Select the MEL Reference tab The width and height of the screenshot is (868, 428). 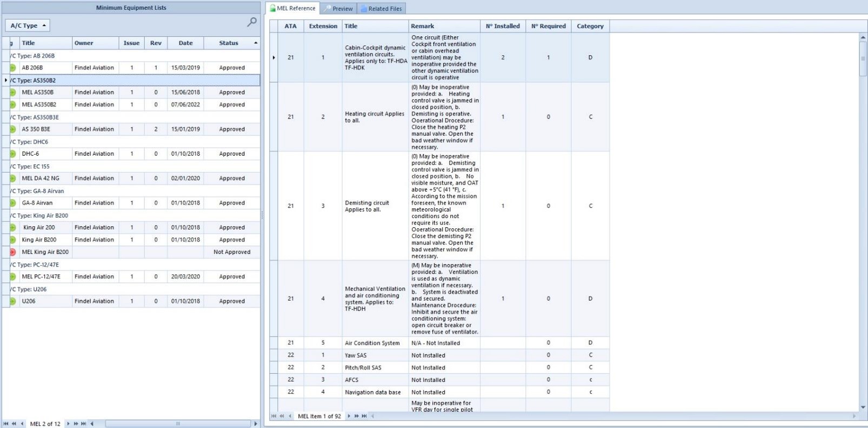pyautogui.click(x=292, y=8)
